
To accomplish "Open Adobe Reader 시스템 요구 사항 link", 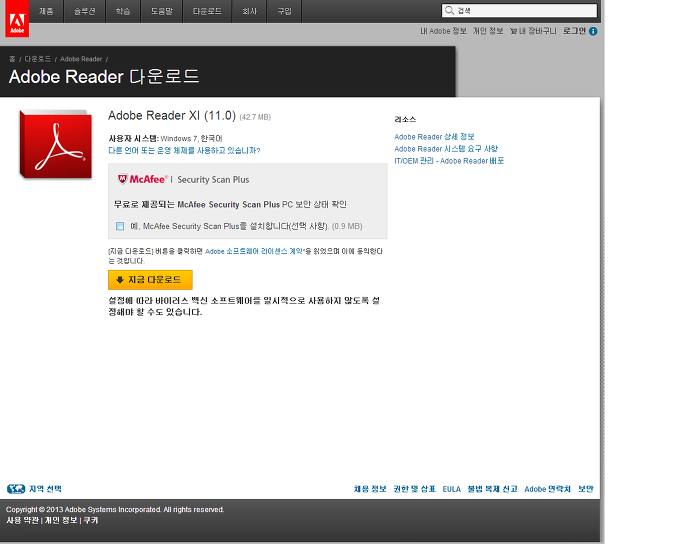I will [x=446, y=149].
